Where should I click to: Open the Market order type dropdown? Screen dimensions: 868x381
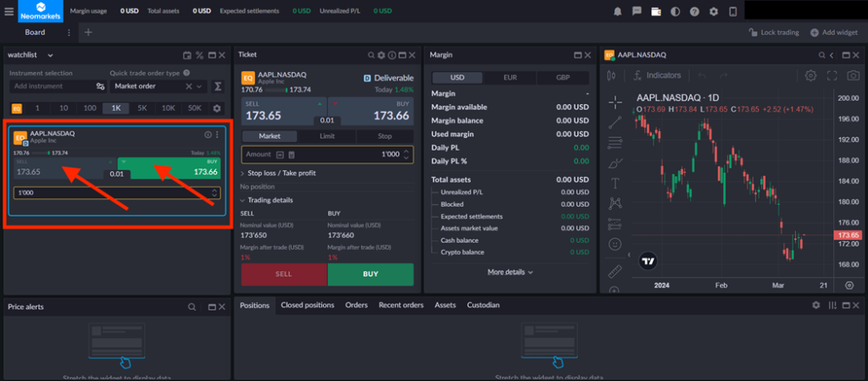(158, 86)
